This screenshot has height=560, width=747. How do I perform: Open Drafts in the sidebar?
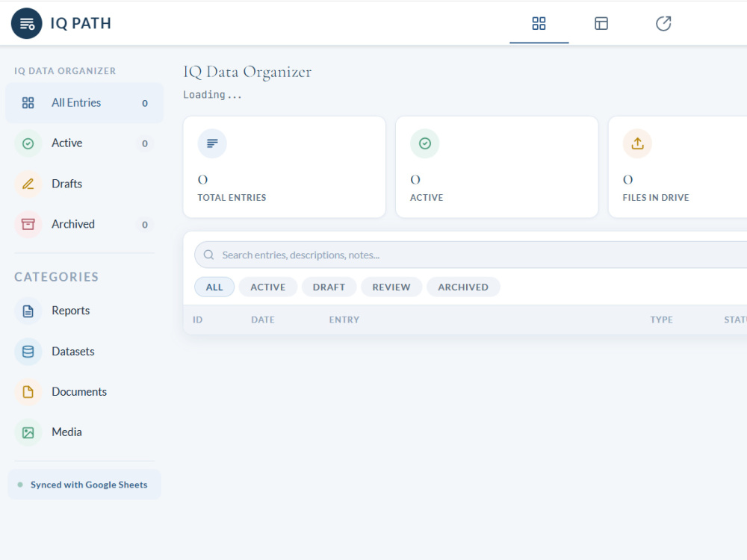point(84,184)
